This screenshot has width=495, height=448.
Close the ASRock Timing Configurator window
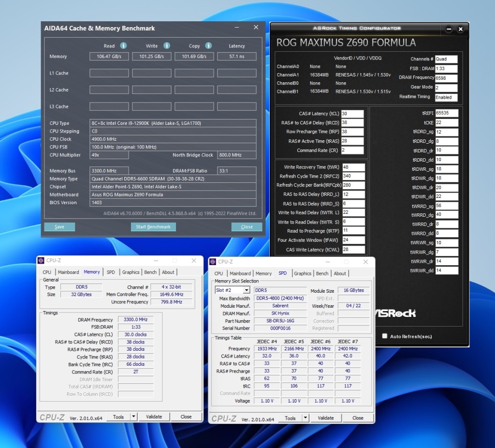[461, 30]
